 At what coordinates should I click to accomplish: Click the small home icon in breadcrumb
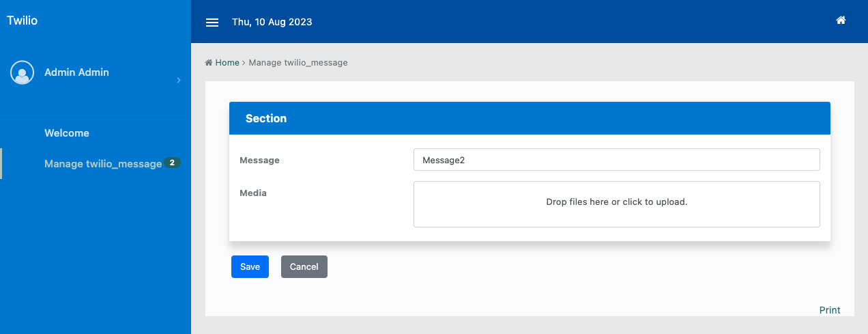(209, 63)
